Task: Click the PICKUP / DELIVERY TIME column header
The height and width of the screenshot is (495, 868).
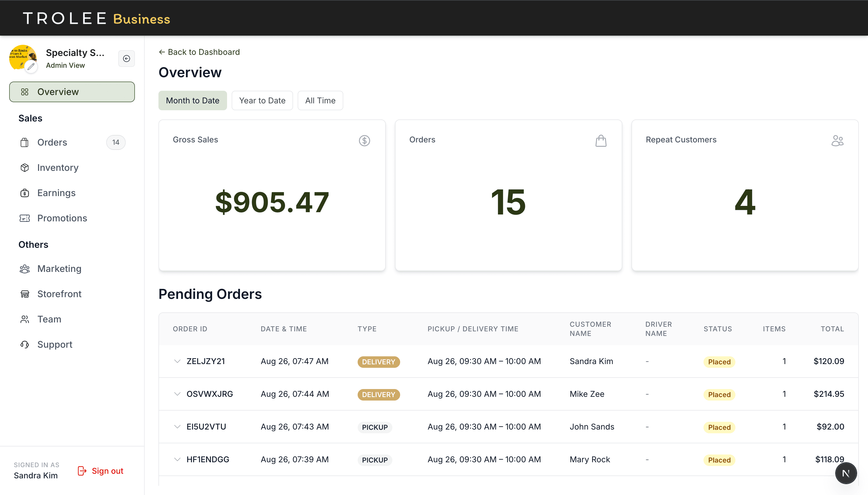Action: (x=473, y=329)
